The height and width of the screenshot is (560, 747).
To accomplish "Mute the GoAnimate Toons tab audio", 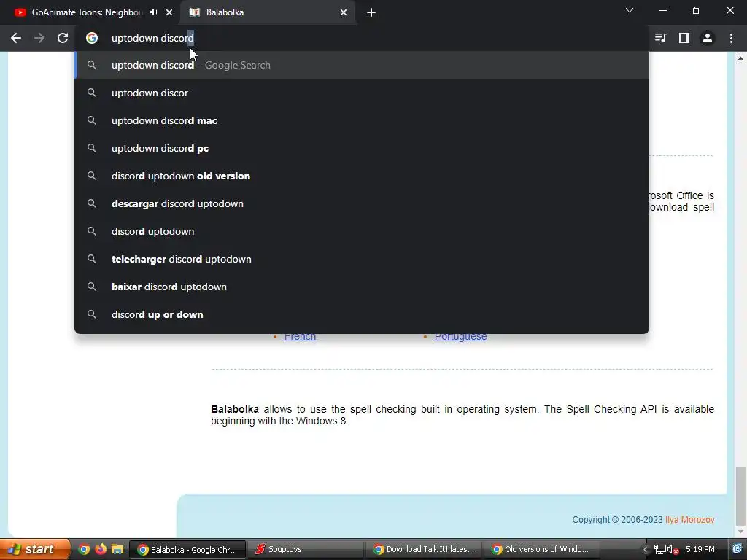I will point(153,12).
